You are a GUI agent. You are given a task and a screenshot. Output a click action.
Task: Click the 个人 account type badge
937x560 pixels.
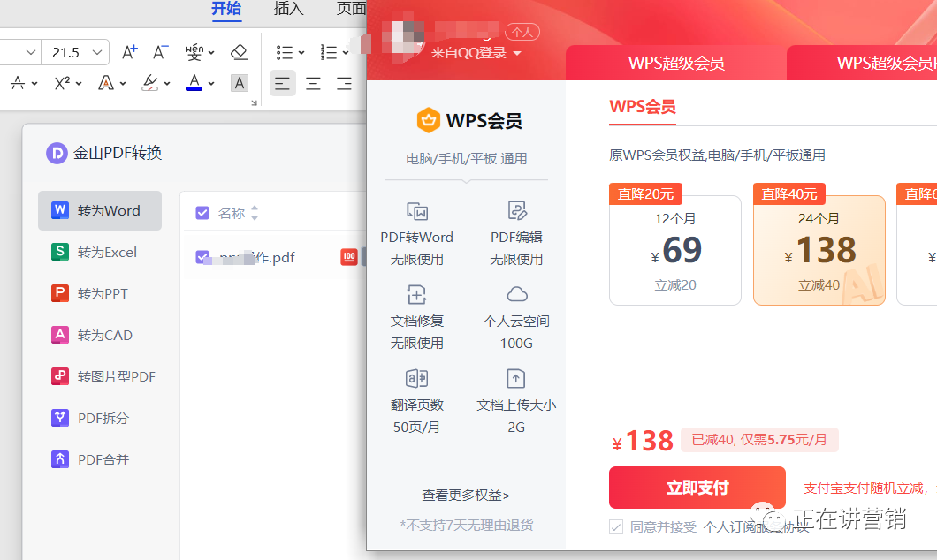(522, 32)
